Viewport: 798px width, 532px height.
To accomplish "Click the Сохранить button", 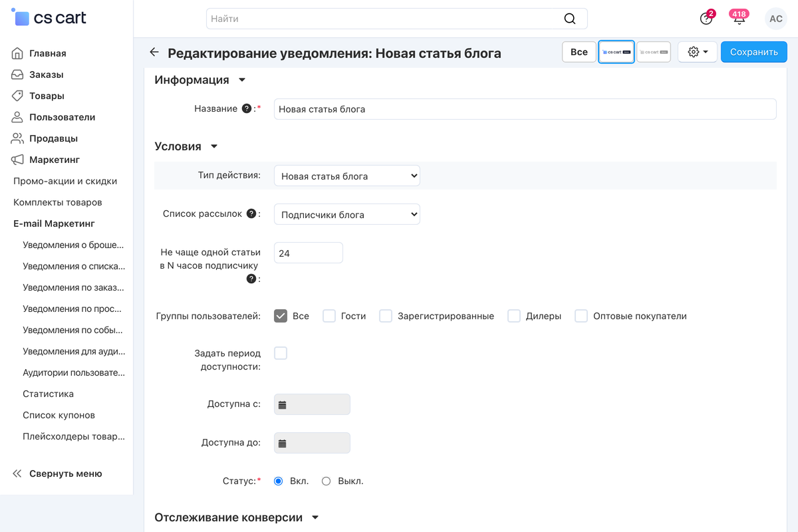I will [754, 52].
